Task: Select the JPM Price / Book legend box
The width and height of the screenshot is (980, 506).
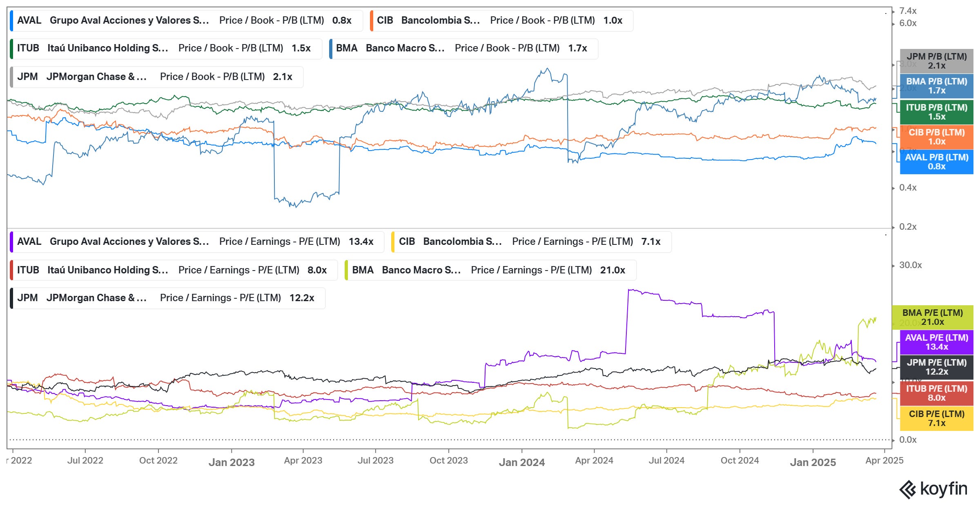Action: [156, 77]
